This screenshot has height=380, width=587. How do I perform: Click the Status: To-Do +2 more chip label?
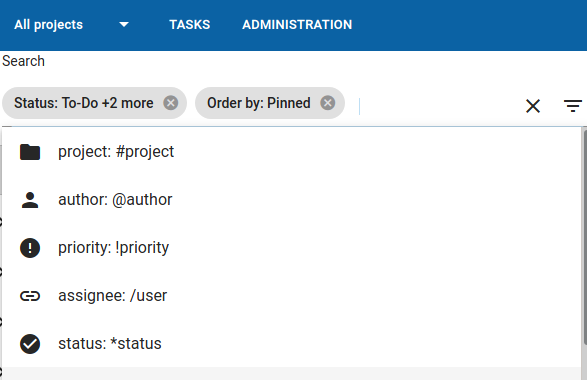(84, 103)
